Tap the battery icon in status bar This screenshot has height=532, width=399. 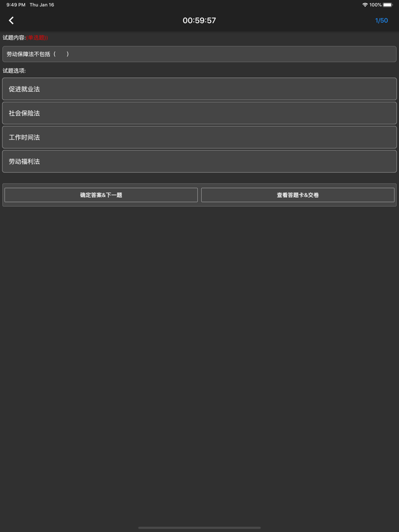388,5
